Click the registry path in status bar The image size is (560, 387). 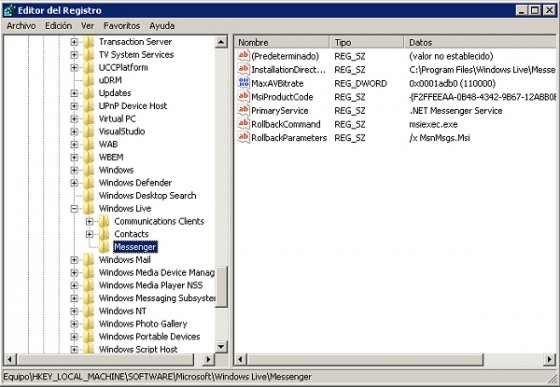[x=158, y=377]
